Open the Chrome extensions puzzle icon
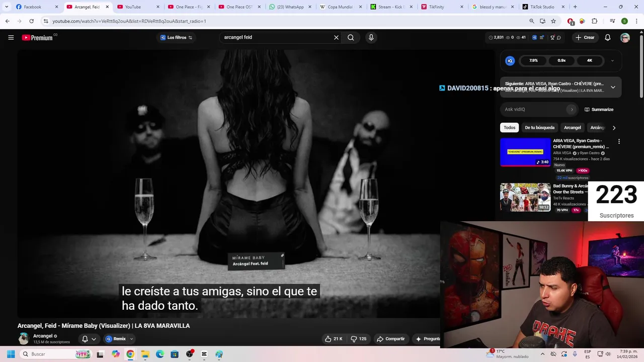The height and width of the screenshot is (362, 644). point(594,21)
